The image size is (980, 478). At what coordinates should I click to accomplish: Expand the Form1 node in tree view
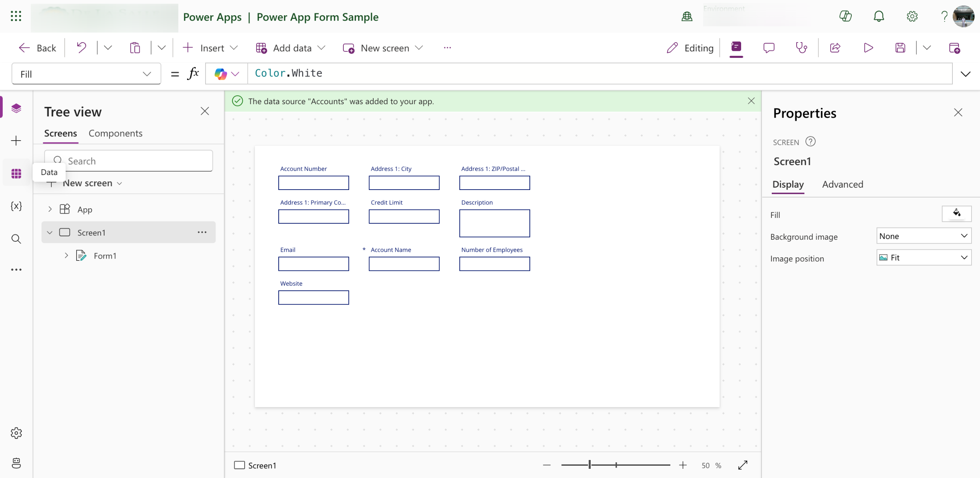pos(66,255)
